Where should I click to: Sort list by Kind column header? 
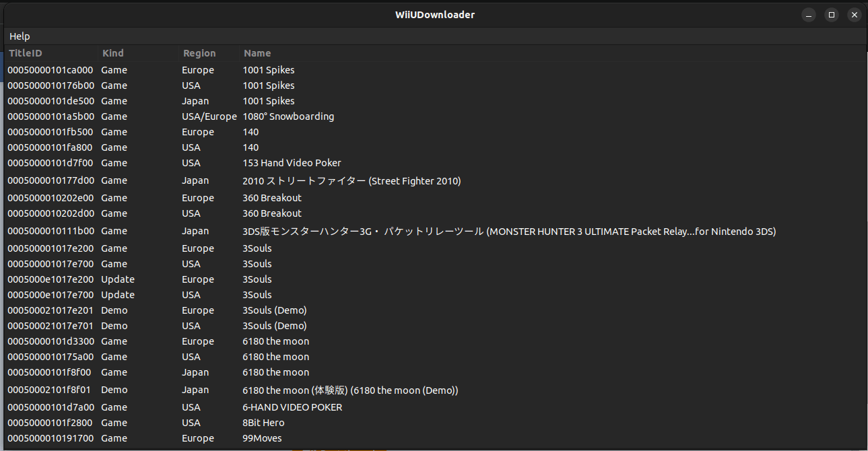(x=113, y=53)
